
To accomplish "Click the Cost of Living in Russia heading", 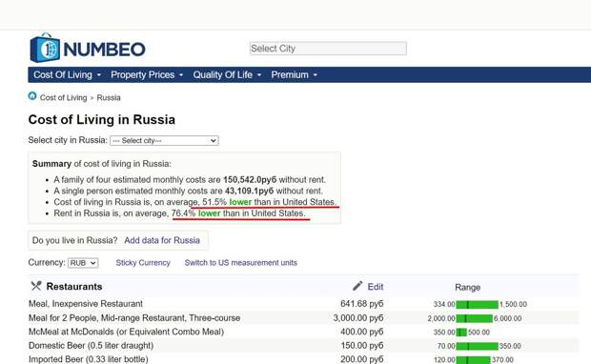I will point(102,119).
